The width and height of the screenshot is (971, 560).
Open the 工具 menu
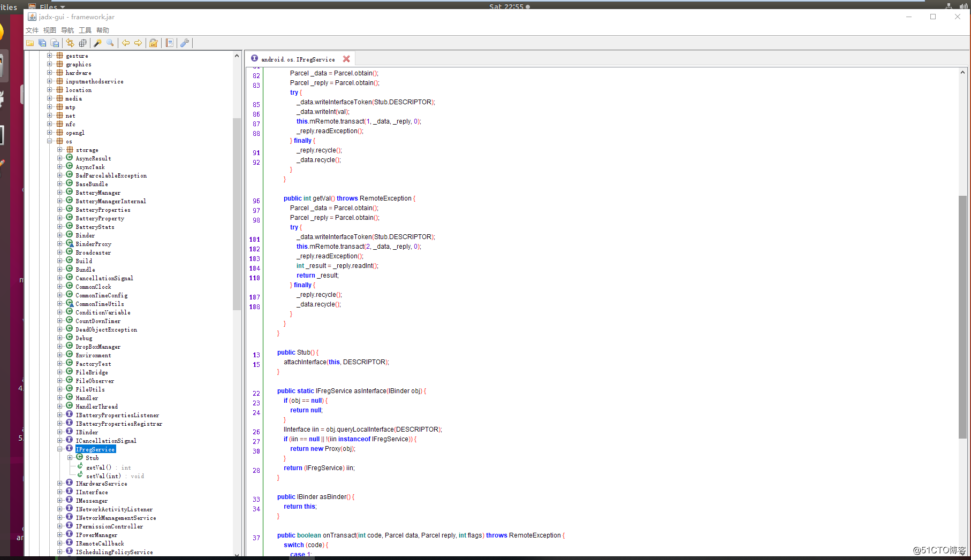coord(85,30)
